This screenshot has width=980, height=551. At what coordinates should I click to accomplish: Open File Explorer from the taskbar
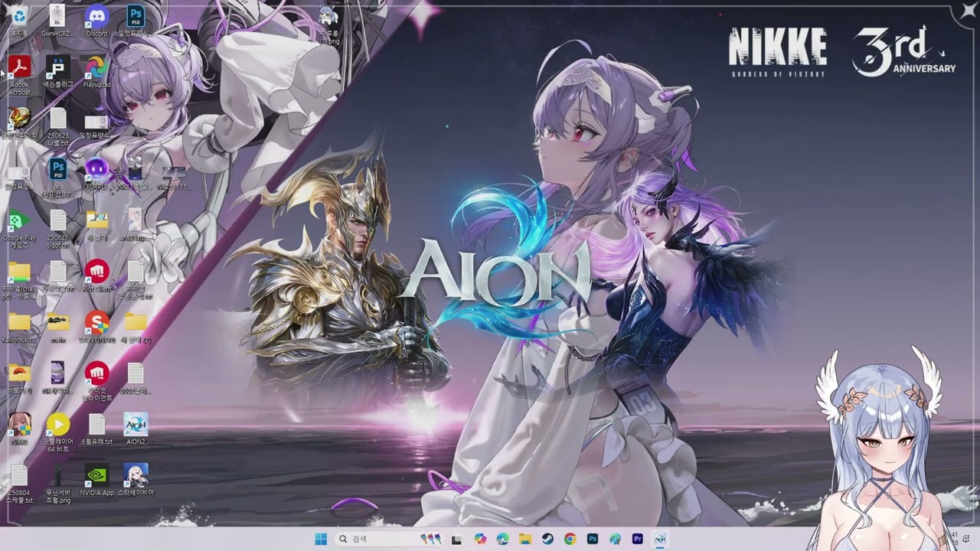pos(525,539)
